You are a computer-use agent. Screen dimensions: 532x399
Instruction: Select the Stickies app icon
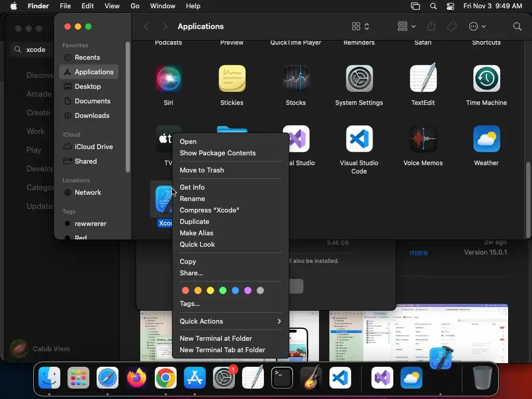tap(232, 78)
